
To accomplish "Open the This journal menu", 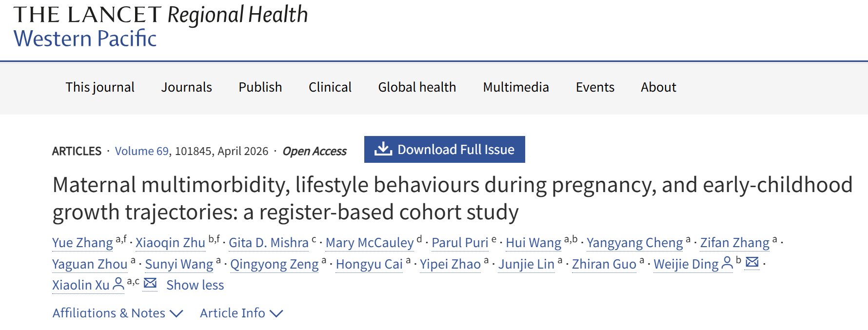I will [x=100, y=87].
